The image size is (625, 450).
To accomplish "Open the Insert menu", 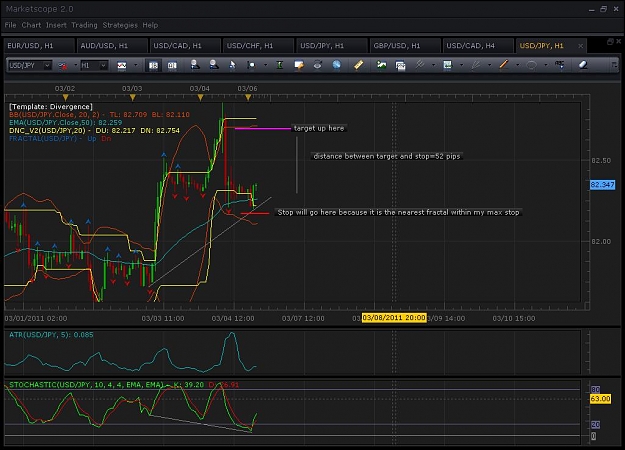I will click(x=56, y=25).
